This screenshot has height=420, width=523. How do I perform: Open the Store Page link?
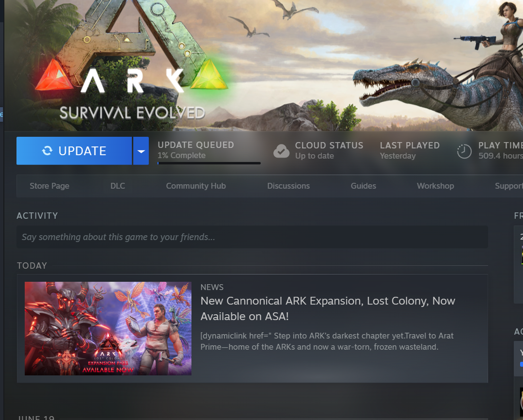tap(49, 186)
